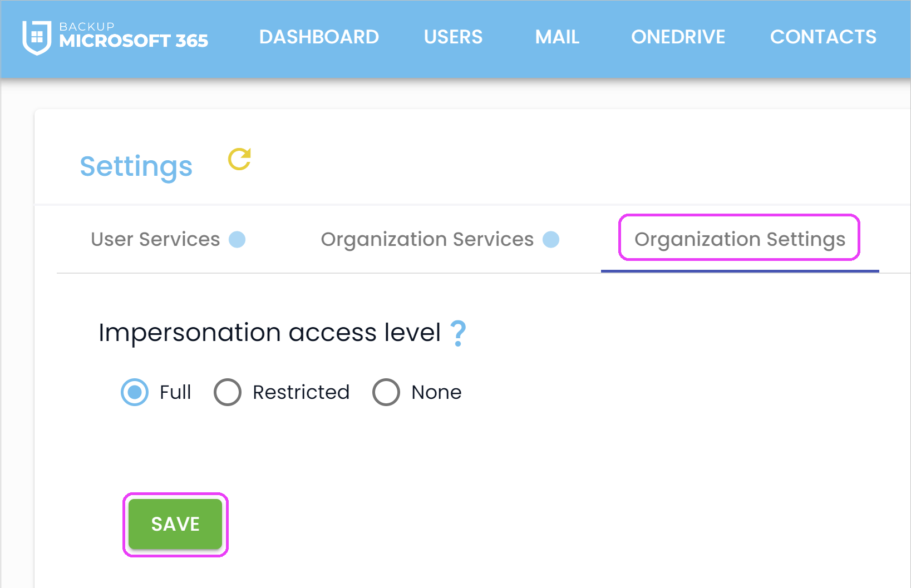Refresh settings with the yellow reload icon
This screenshot has height=588, width=911.
point(239,159)
